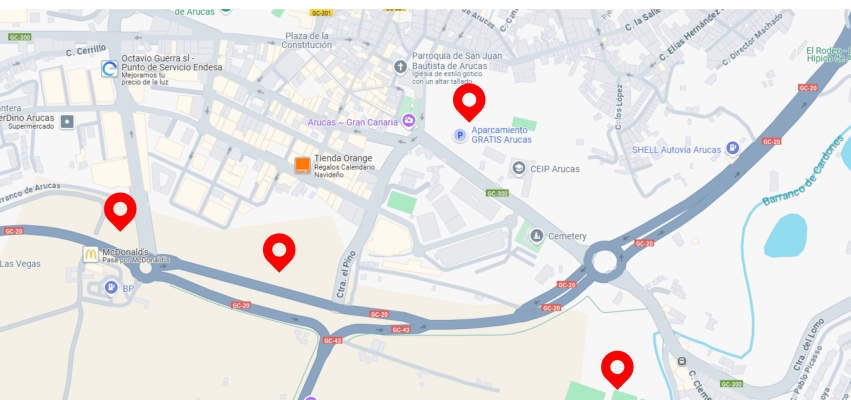Select the red pin near bottom-right green fields
The width and height of the screenshot is (851, 400).
click(x=617, y=369)
